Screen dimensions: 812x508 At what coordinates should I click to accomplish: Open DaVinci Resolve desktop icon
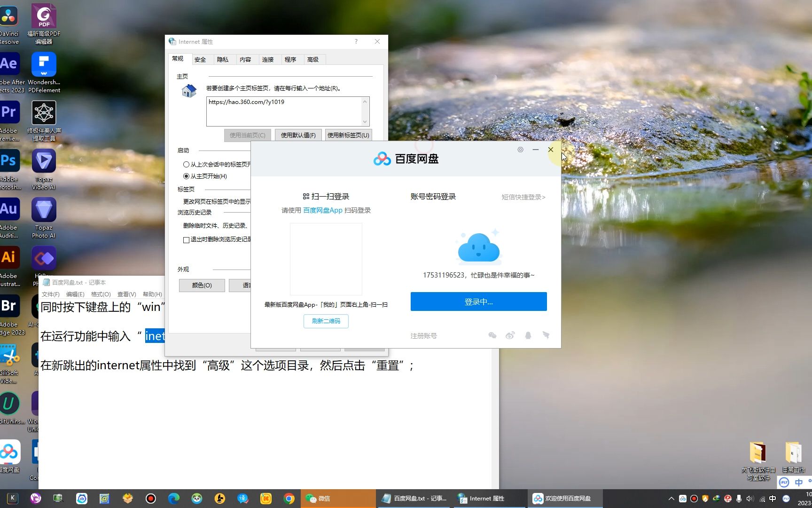tap(9, 24)
